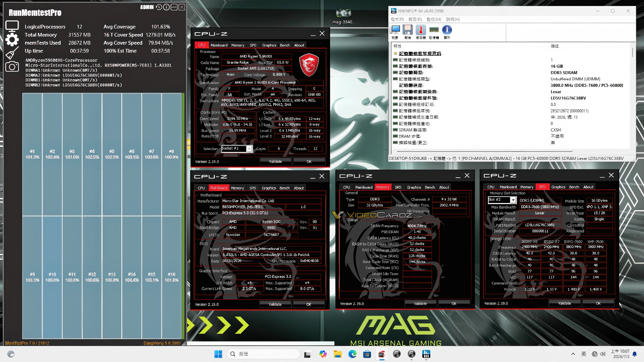Open RunMemtestPro history clock icon
Screen dimensions: 644x362
(159, 7)
